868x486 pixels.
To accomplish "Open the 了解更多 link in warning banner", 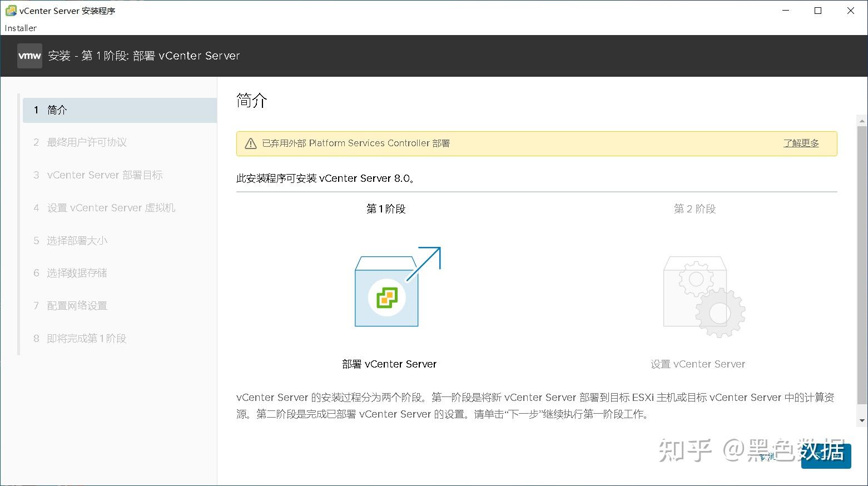I will point(801,143).
